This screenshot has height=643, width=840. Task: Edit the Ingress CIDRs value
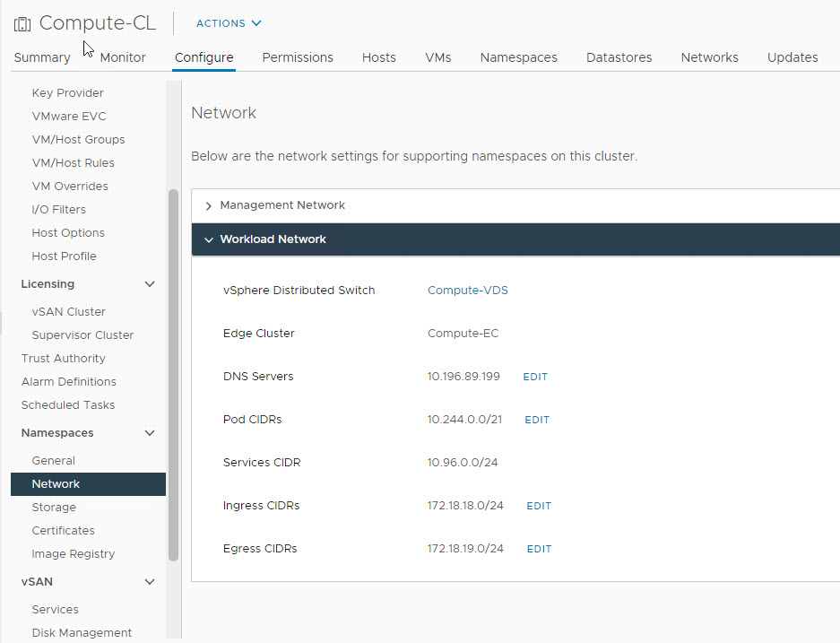tap(539, 506)
